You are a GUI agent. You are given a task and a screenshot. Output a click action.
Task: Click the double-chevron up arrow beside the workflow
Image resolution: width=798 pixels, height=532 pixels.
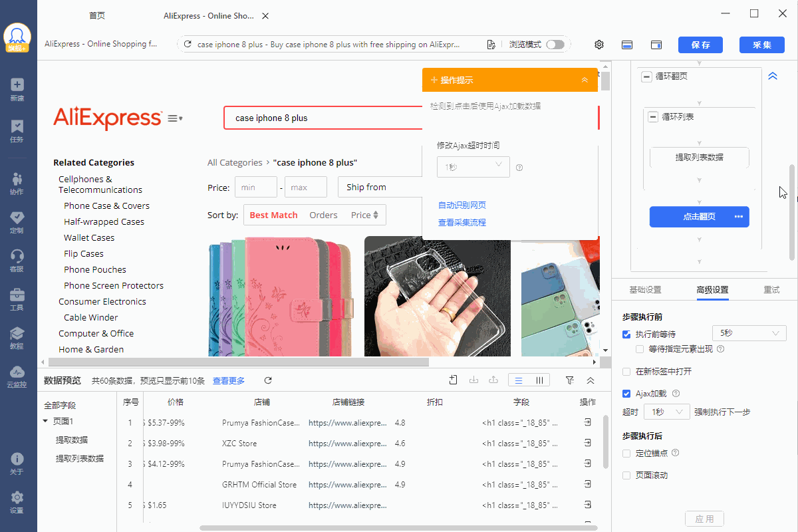point(773,76)
